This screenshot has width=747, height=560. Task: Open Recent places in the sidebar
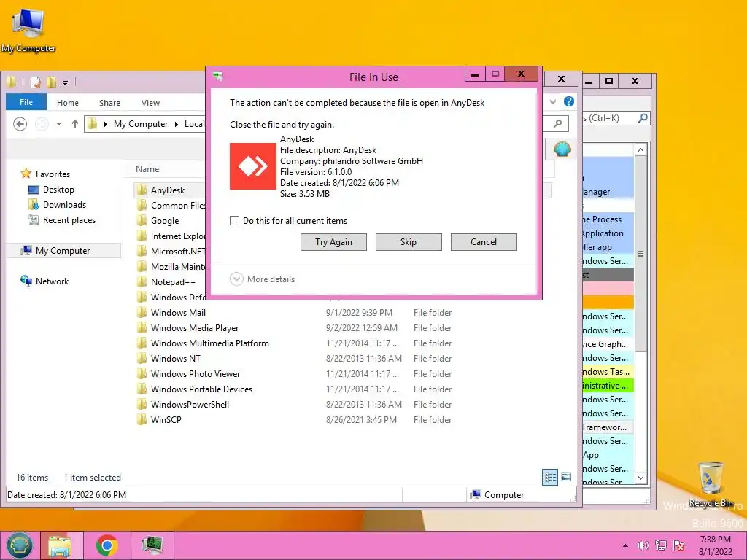[x=69, y=220]
